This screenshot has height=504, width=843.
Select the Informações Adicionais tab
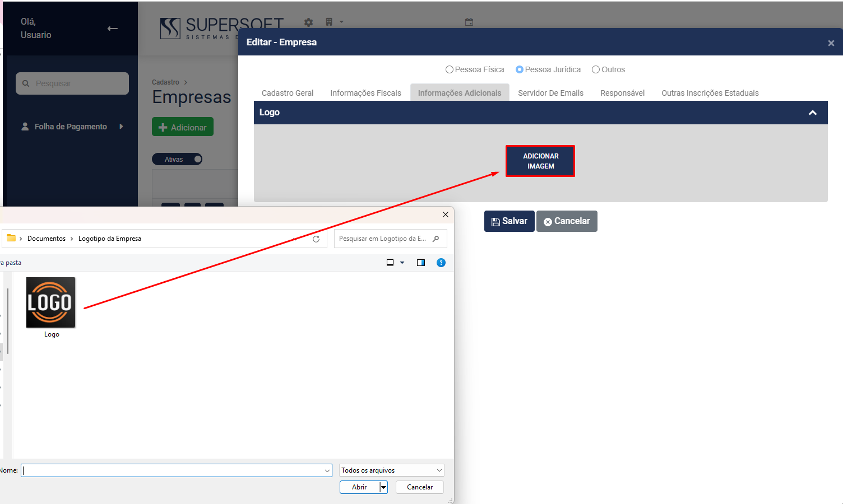click(460, 93)
